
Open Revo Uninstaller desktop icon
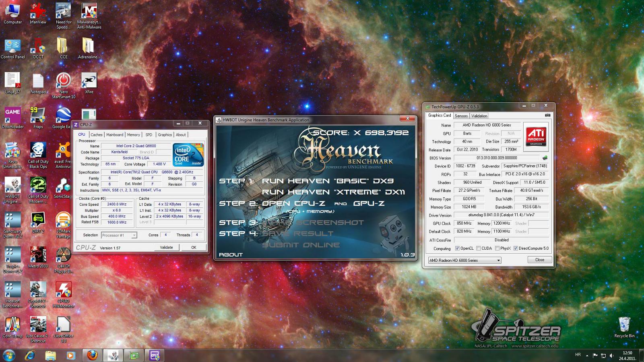point(12,155)
